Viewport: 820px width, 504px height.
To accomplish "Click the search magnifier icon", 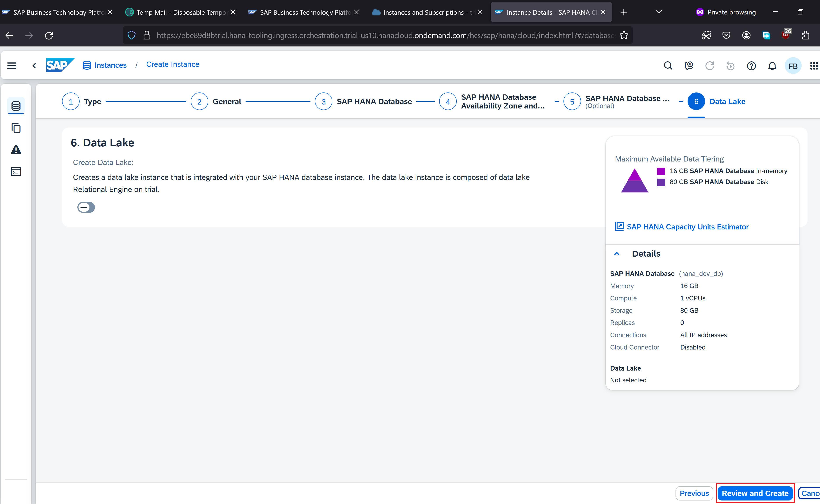I will pyautogui.click(x=668, y=66).
